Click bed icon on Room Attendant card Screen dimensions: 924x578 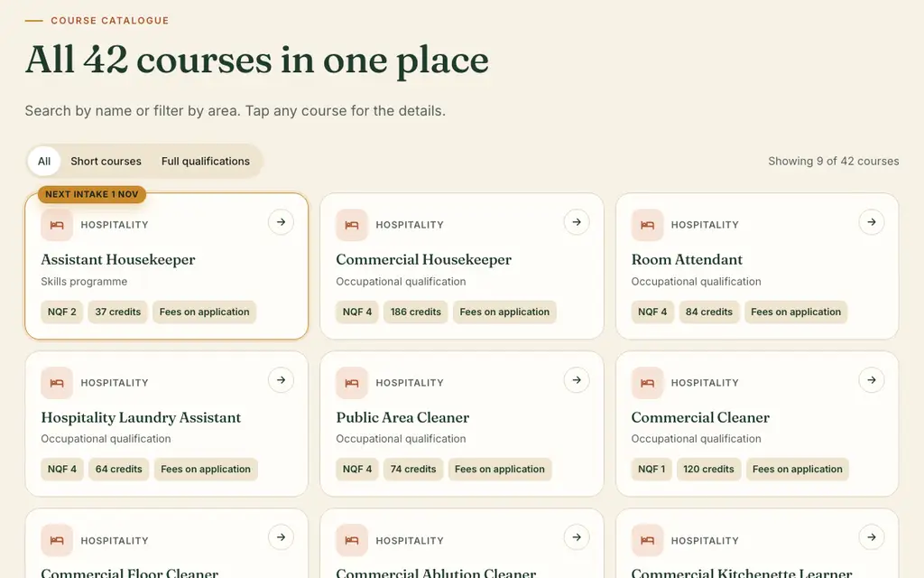pos(647,225)
